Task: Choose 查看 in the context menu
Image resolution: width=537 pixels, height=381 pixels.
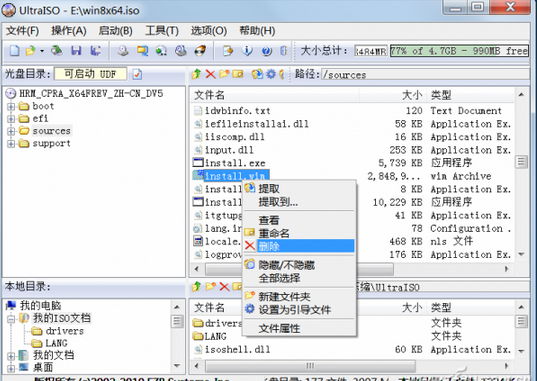Action: tap(299, 220)
